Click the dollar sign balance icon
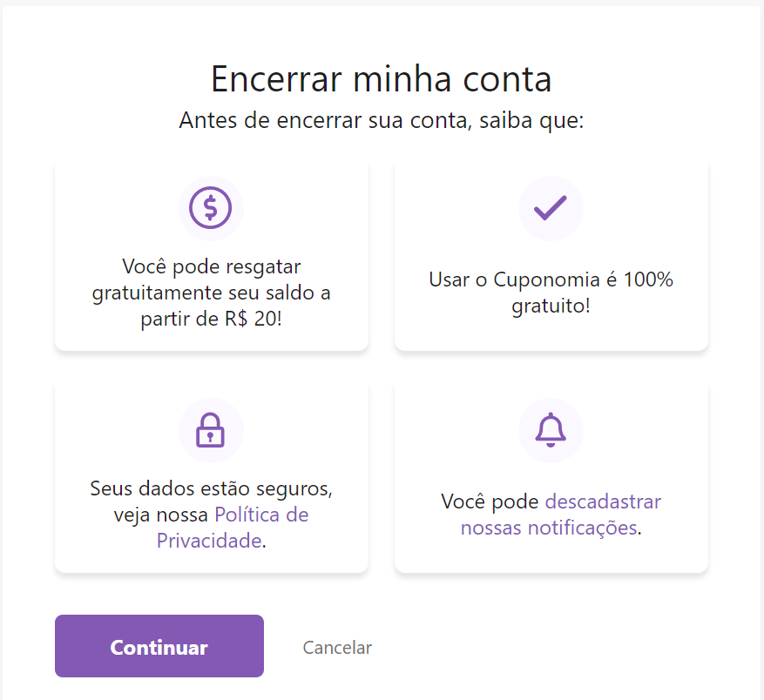Screen dimensions: 764x700 [211, 208]
